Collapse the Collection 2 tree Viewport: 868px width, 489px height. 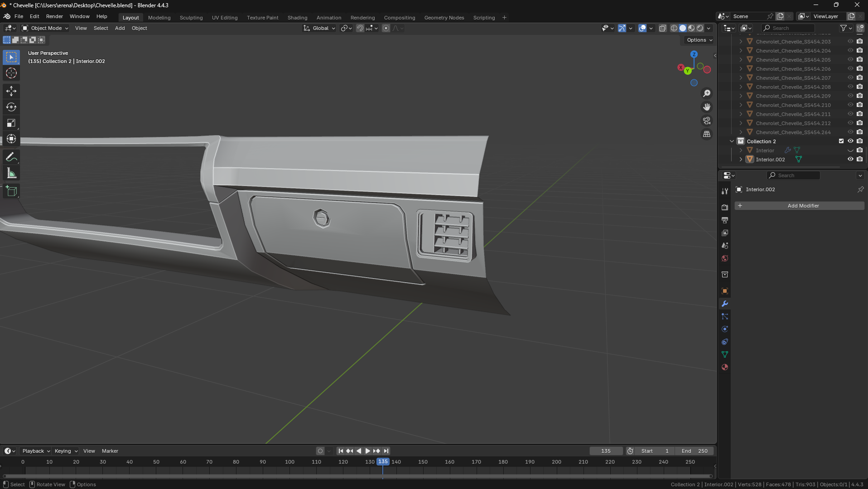coord(732,141)
